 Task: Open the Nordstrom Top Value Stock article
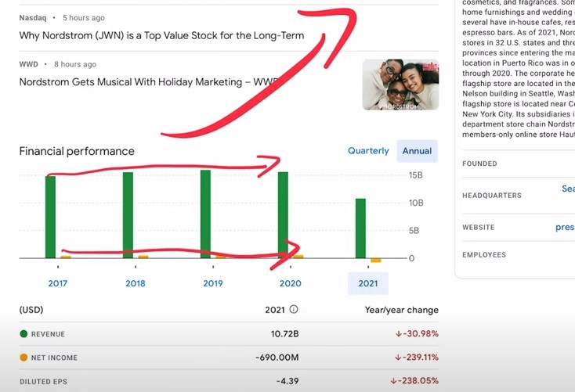(161, 35)
